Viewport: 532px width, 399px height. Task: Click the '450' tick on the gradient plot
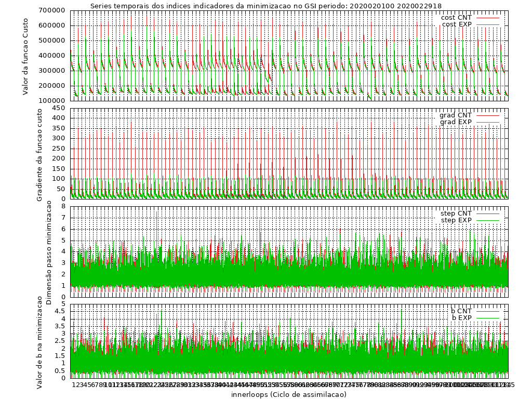(x=59, y=108)
